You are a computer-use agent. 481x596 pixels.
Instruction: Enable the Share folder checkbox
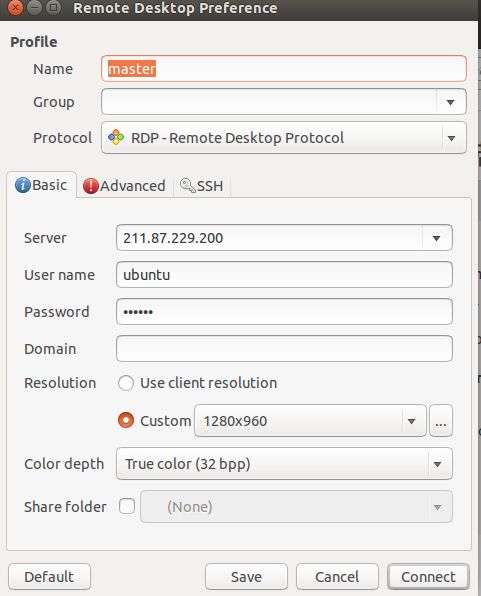coord(127,506)
